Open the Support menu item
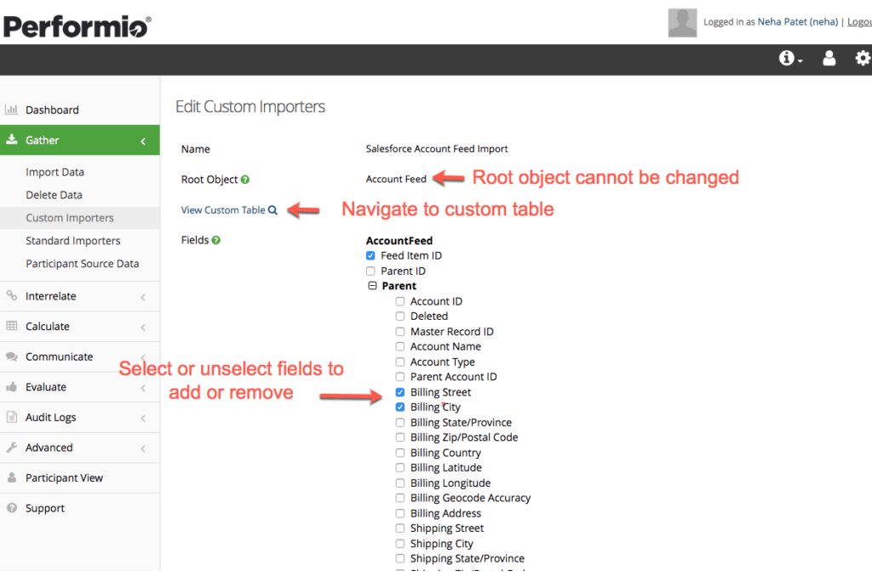This screenshot has width=872, height=588. (80, 508)
